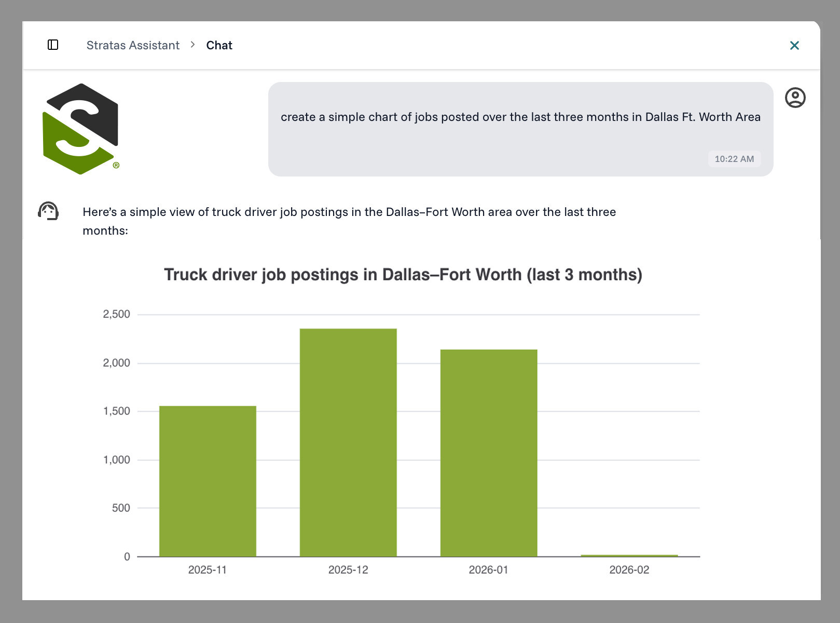Toggle the sidebar panel icon
The image size is (840, 623).
pos(53,45)
